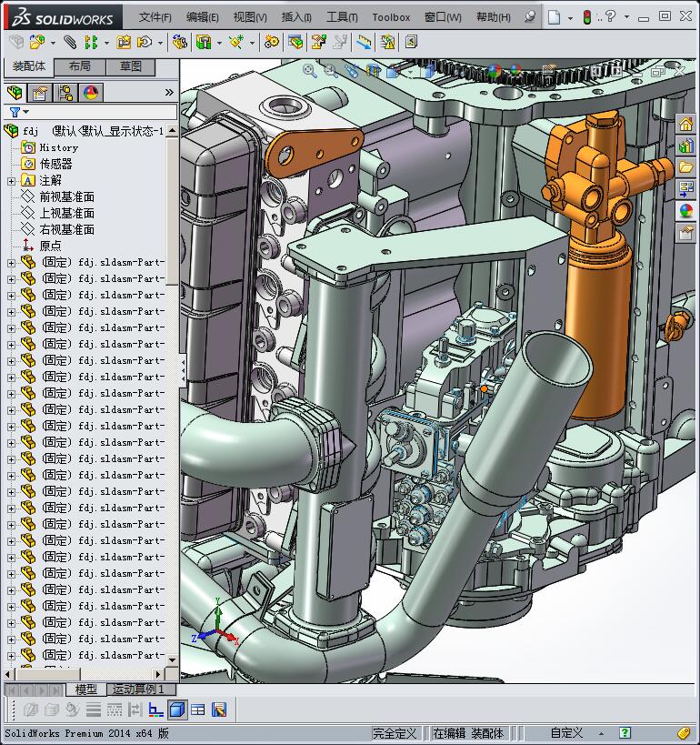Click the PropertyManager tab icon
Viewport: 700px width, 745px height.
pyautogui.click(x=40, y=93)
